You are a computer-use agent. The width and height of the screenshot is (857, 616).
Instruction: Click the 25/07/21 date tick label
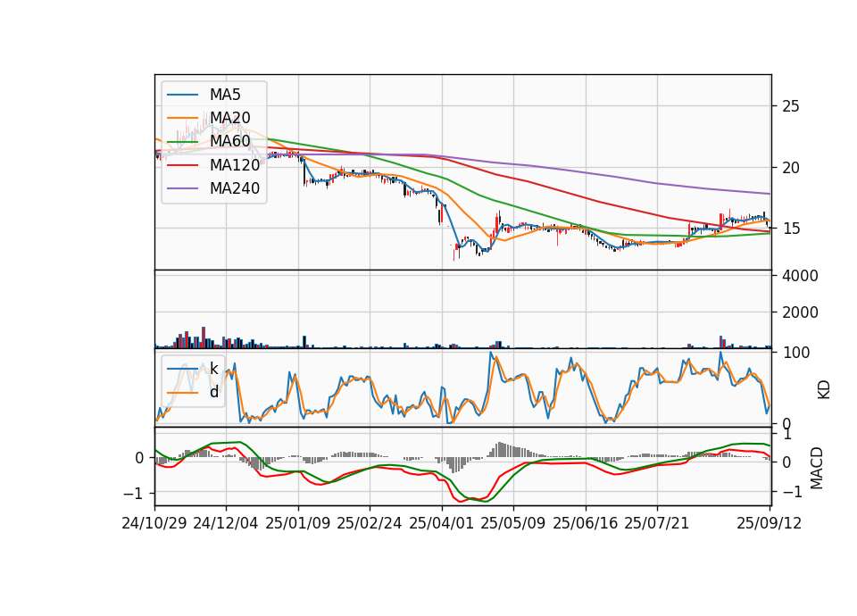[x=656, y=523]
